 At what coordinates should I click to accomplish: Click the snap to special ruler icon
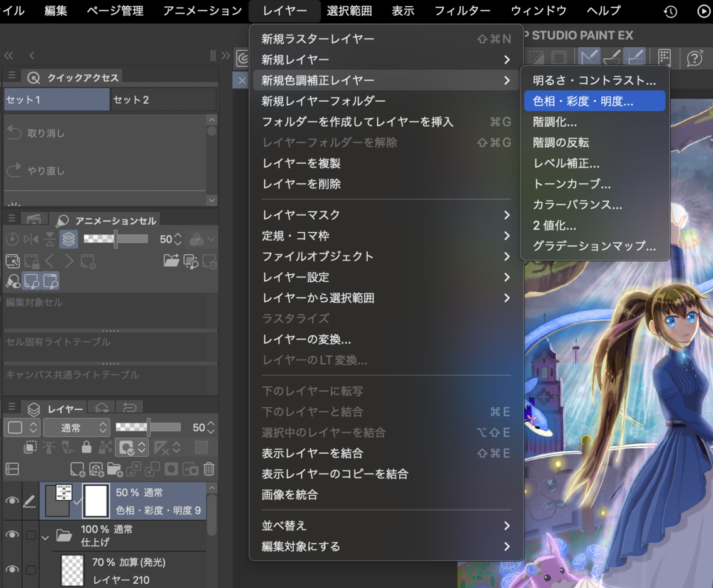click(x=611, y=57)
